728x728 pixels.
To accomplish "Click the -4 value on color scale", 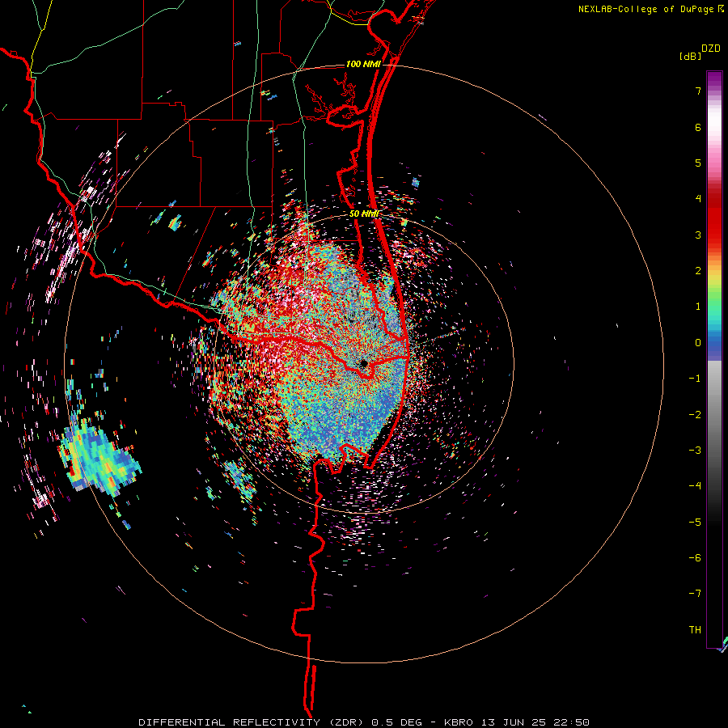I will (695, 486).
